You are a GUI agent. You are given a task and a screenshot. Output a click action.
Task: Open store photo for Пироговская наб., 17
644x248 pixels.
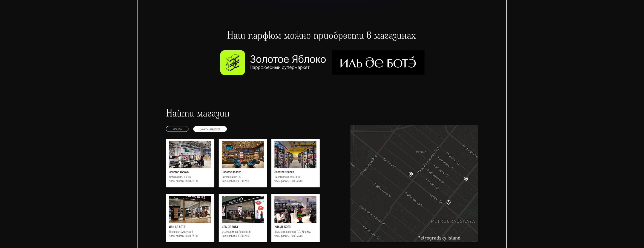pyautogui.click(x=295, y=155)
